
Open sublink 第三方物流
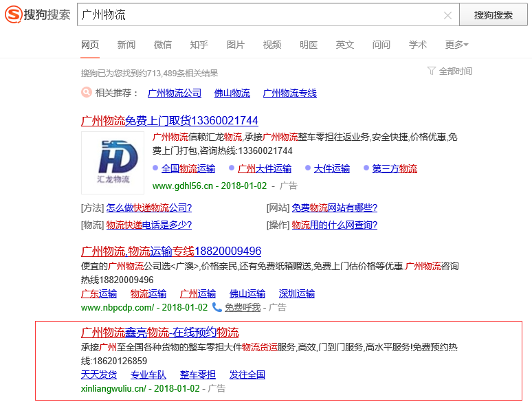[395, 168]
